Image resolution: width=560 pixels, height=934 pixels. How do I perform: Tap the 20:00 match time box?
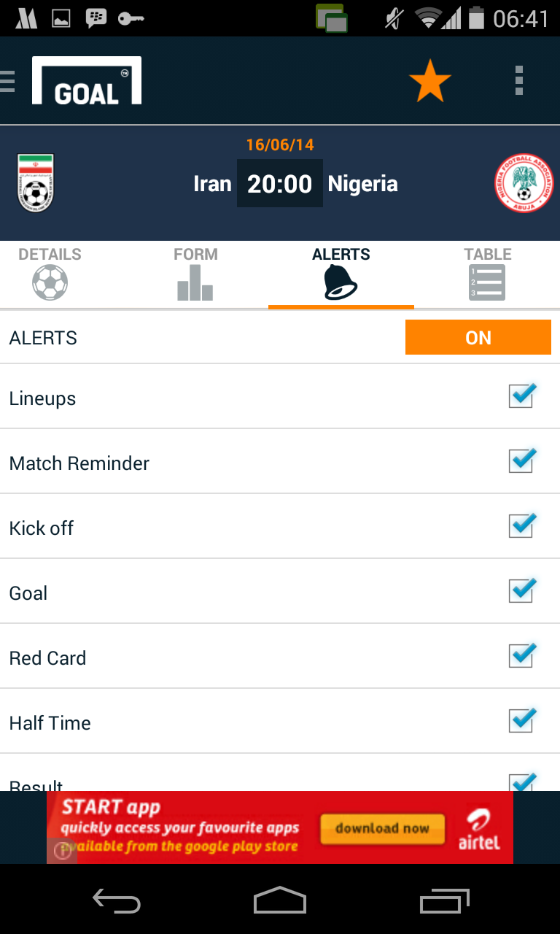[280, 184]
